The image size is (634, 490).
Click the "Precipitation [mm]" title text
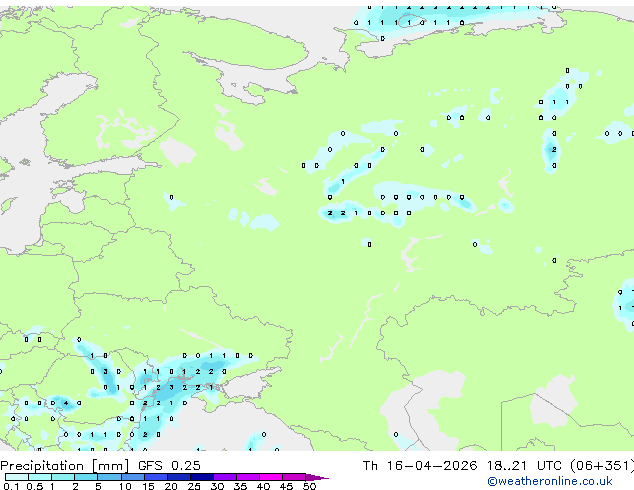coord(65,466)
